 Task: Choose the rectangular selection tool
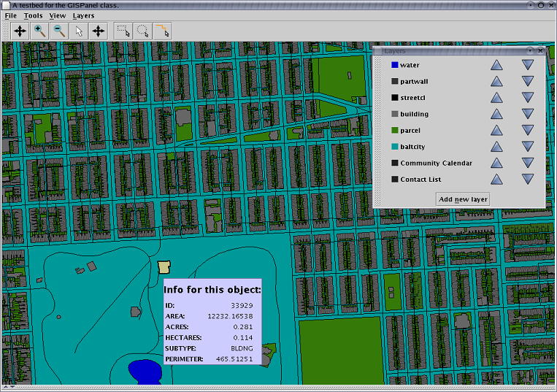pyautogui.click(x=124, y=31)
